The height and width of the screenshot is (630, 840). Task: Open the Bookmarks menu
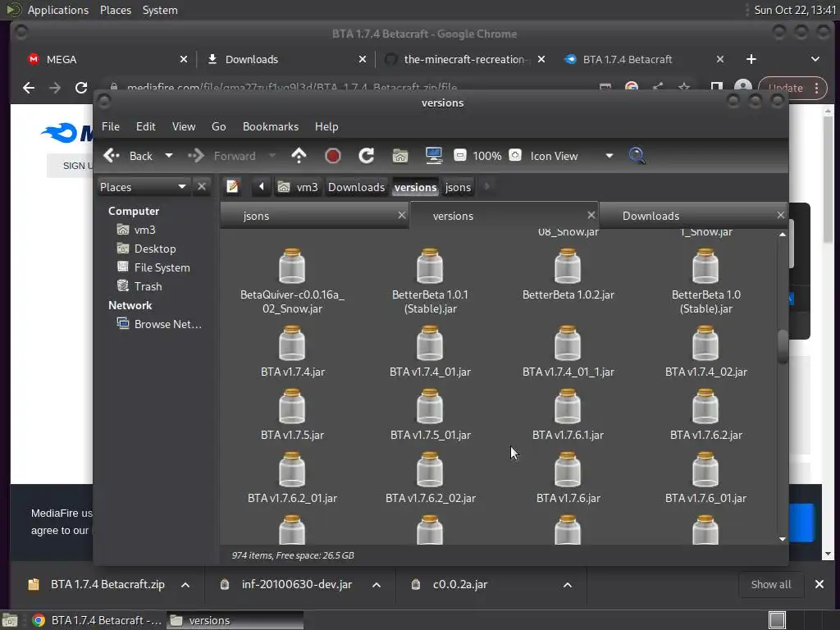click(x=270, y=126)
